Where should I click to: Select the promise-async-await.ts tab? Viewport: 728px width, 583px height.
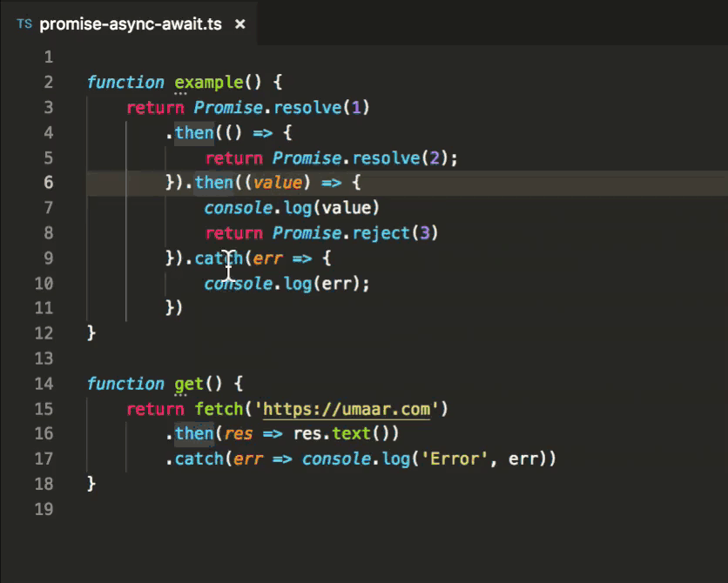(x=126, y=24)
